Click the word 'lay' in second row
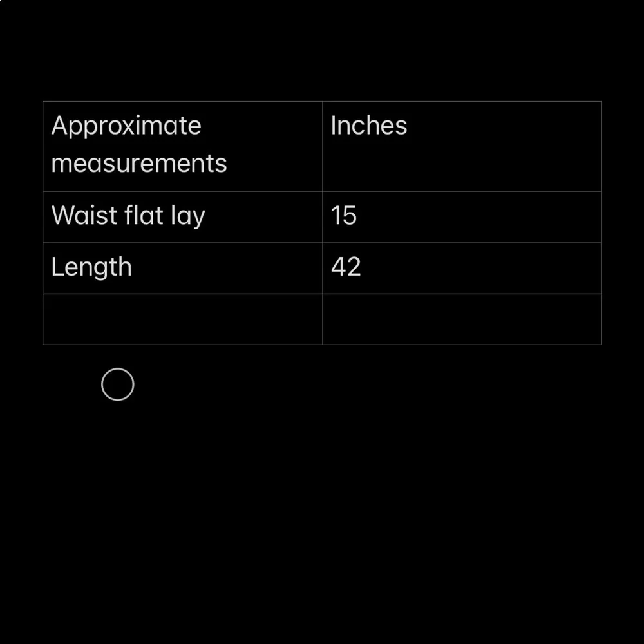644x644 pixels. (187, 216)
